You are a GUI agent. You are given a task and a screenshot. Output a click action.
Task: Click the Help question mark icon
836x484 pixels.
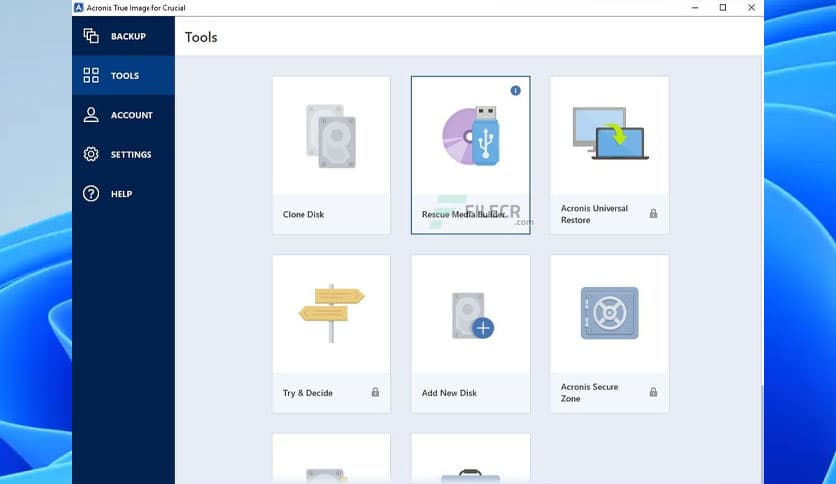click(x=91, y=193)
